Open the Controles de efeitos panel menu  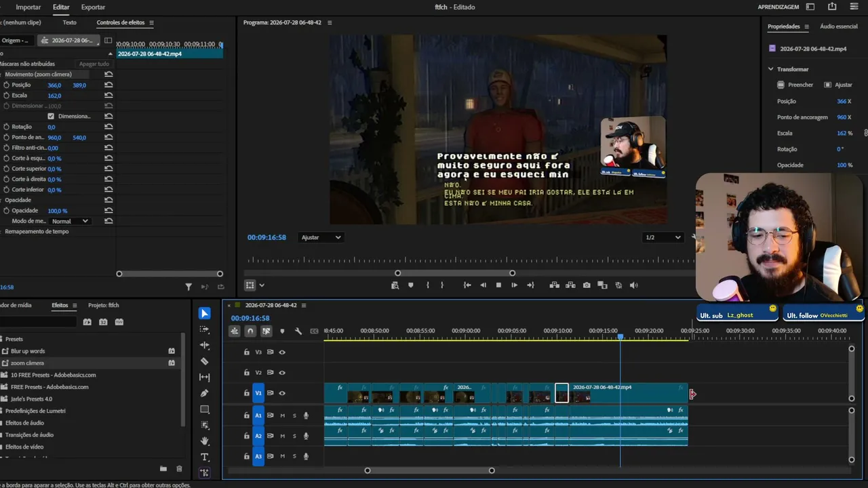[151, 22]
